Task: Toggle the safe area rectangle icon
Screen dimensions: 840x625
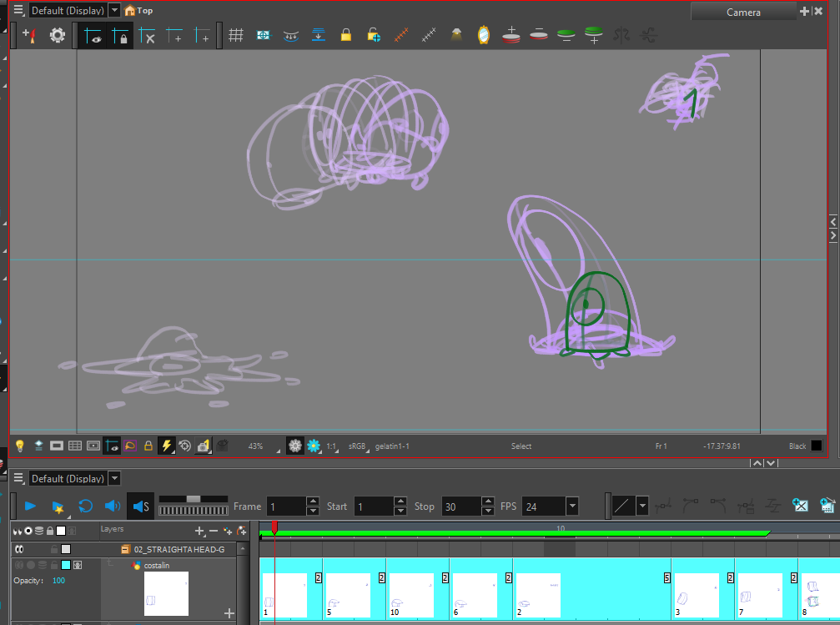Action: (x=56, y=446)
